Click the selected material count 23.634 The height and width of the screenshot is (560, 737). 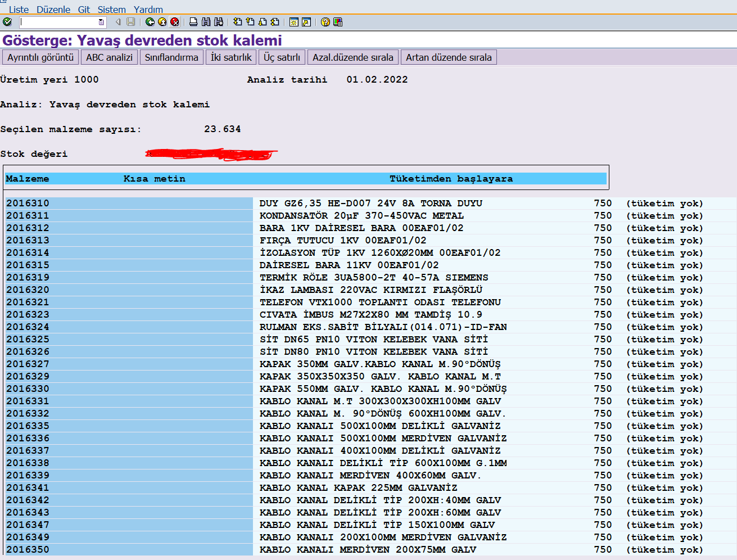tap(223, 129)
